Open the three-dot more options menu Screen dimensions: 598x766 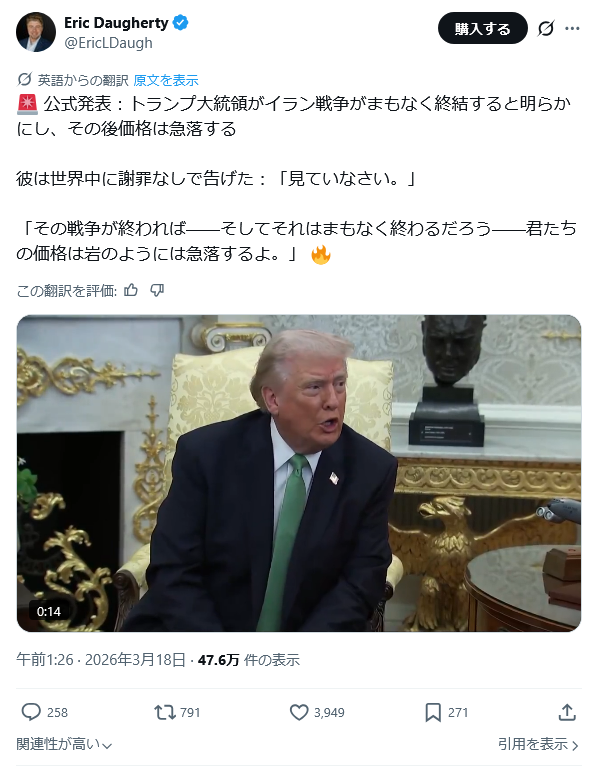572,28
